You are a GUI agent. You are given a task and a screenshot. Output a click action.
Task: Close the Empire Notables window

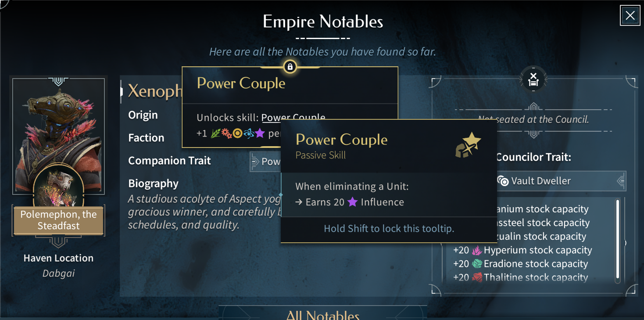click(x=630, y=16)
